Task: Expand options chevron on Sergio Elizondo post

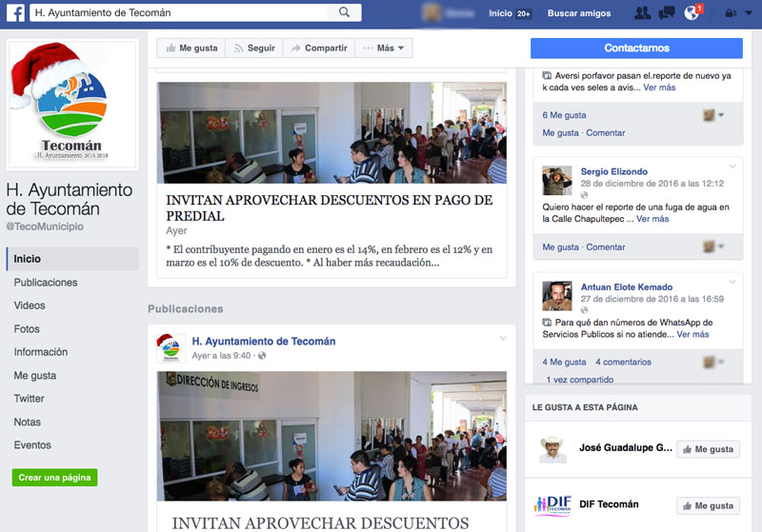Action: click(732, 167)
